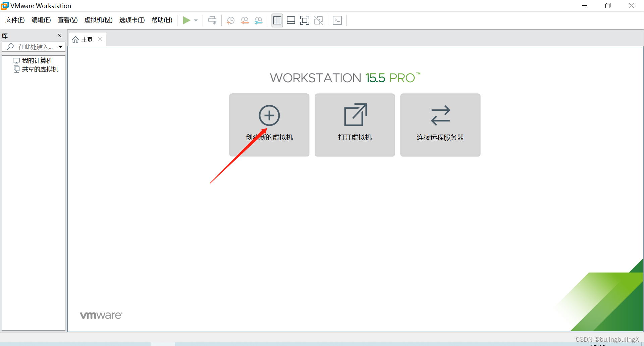Minimize the VMware Workstation window

click(585, 6)
